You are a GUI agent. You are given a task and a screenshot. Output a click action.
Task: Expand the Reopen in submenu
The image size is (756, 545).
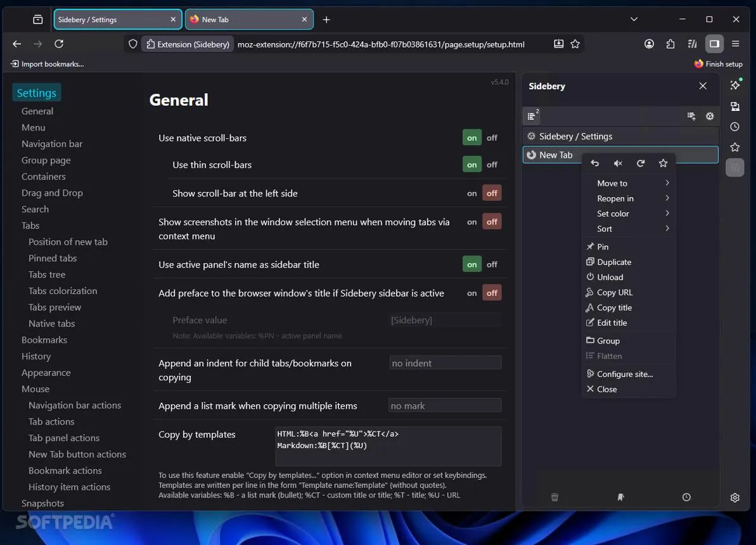click(628, 198)
